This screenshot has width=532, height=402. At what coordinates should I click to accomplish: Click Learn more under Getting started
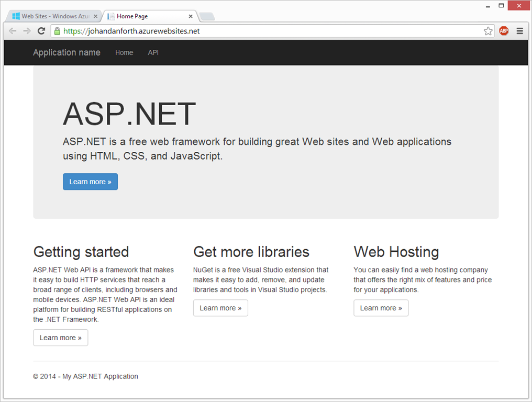point(60,338)
